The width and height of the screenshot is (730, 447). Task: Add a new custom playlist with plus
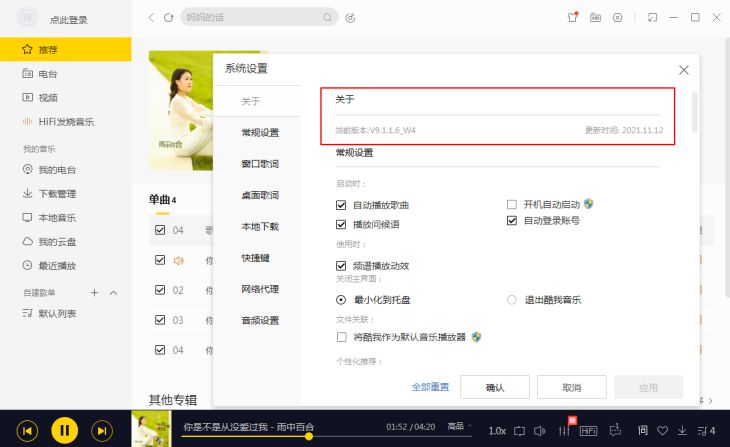pyautogui.click(x=95, y=292)
